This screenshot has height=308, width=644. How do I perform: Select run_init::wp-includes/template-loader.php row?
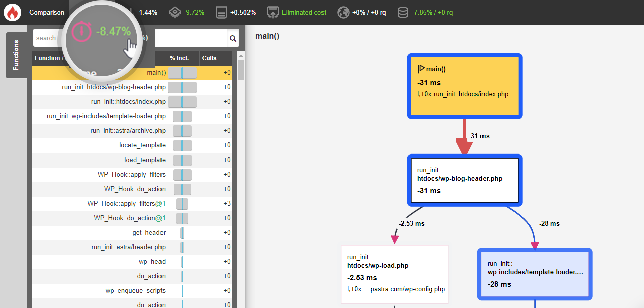[132, 116]
